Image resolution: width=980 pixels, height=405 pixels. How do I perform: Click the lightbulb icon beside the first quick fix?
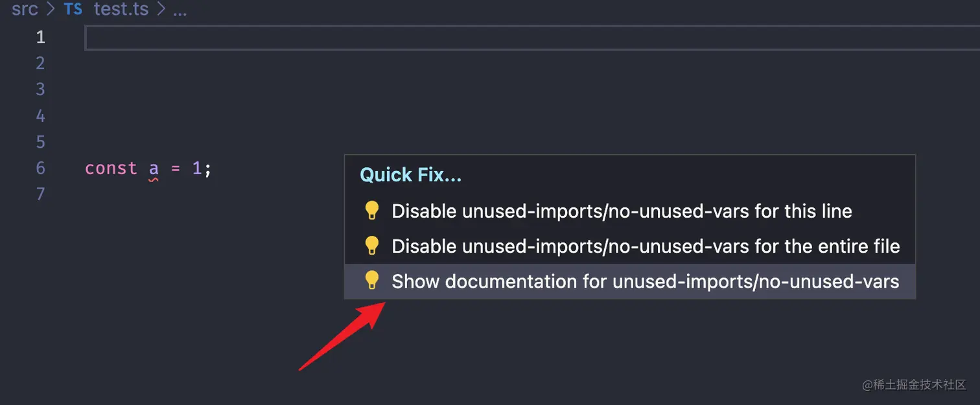pos(372,210)
